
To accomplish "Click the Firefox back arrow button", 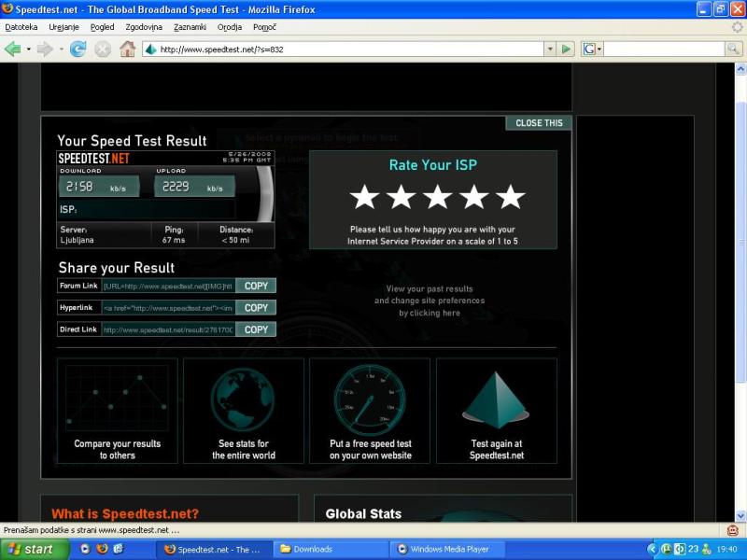I will tap(13, 49).
